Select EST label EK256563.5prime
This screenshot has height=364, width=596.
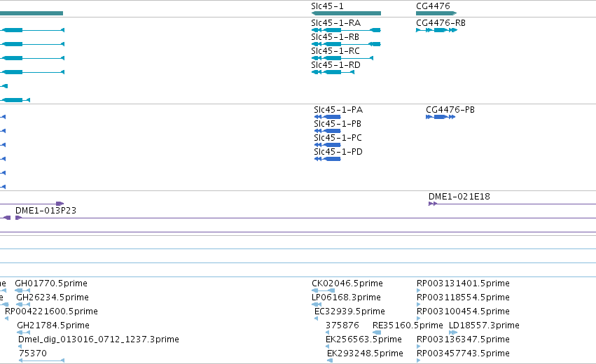pos(363,339)
